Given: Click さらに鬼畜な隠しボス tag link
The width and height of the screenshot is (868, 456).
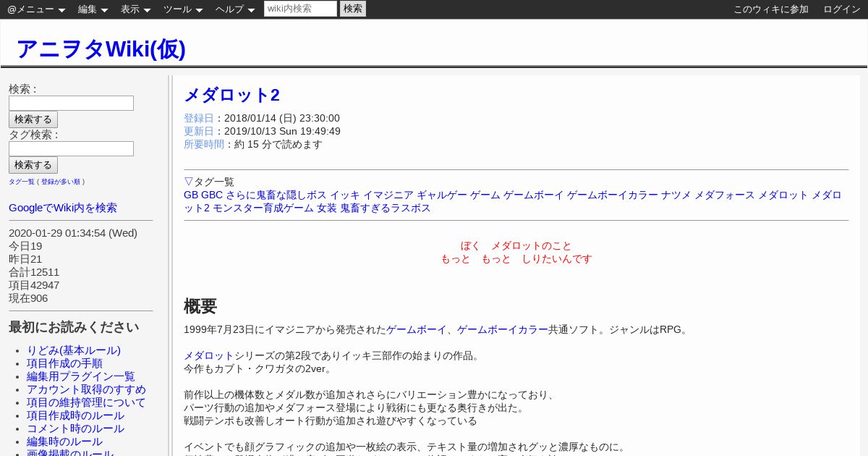Looking at the screenshot, I should point(276,195).
